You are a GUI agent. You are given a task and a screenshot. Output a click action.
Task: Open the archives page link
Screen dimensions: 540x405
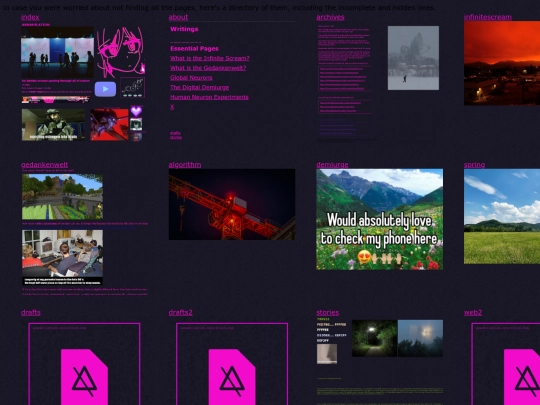(x=330, y=17)
